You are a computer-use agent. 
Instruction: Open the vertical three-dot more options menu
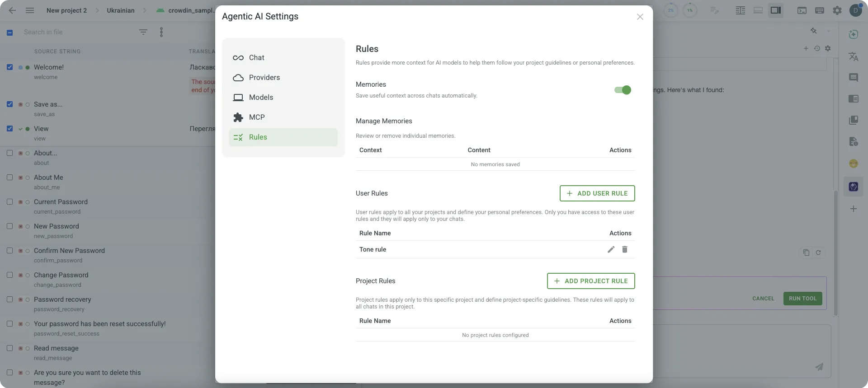161,32
